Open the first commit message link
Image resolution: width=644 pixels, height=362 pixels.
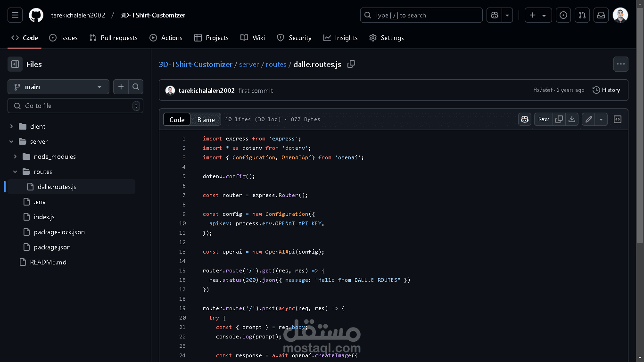click(256, 90)
